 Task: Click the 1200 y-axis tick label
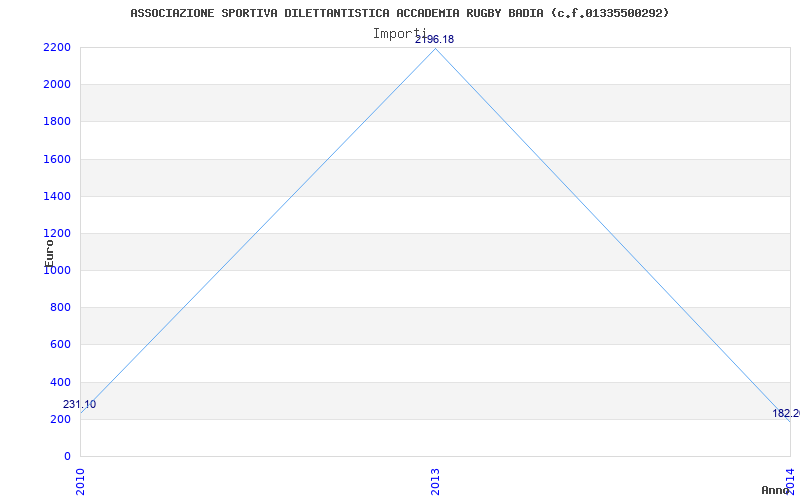[57, 233]
